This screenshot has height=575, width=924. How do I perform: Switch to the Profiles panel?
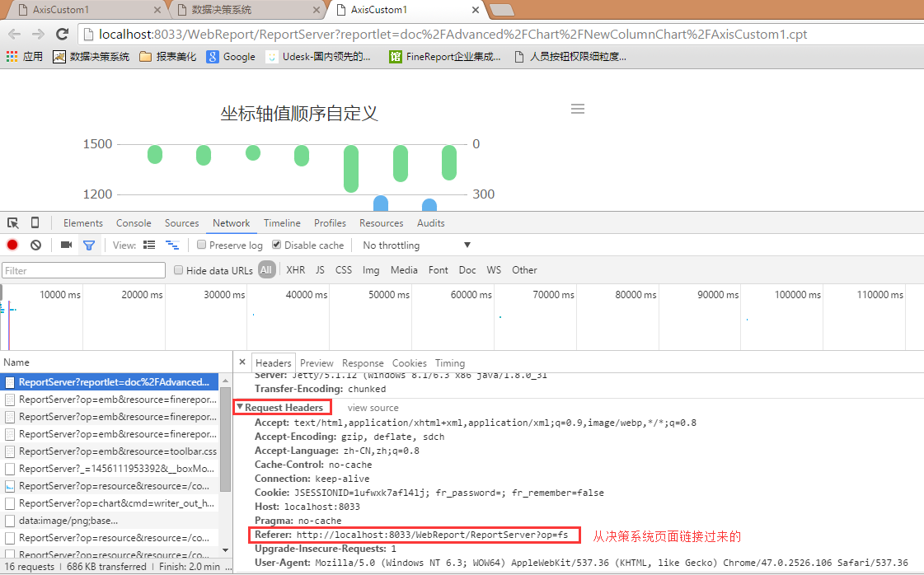(x=330, y=222)
